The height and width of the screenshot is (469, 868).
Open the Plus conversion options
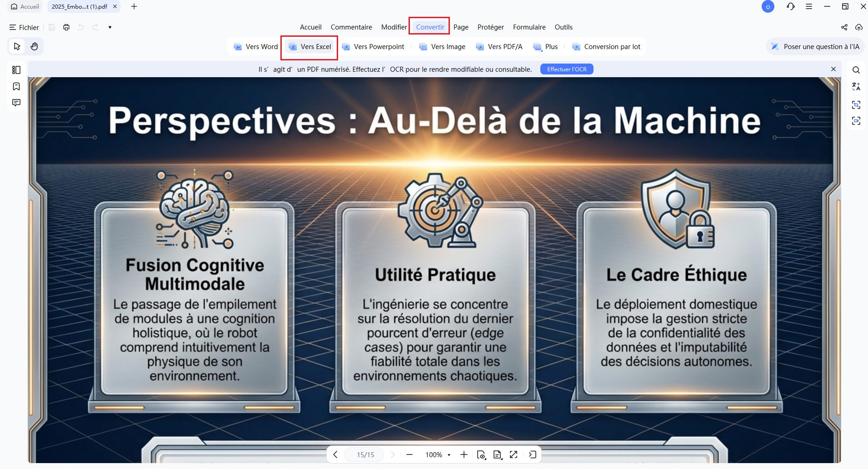(545, 47)
